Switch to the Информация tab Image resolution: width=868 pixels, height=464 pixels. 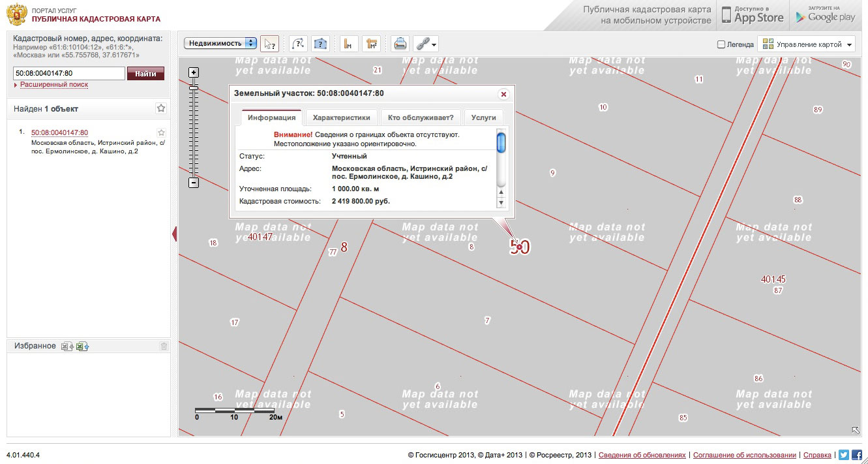(272, 117)
